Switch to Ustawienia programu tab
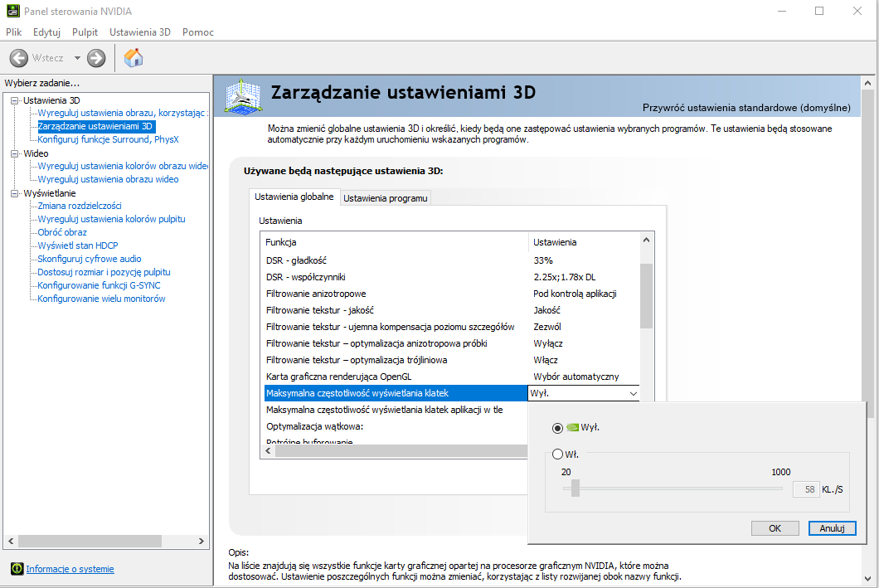 coord(385,198)
